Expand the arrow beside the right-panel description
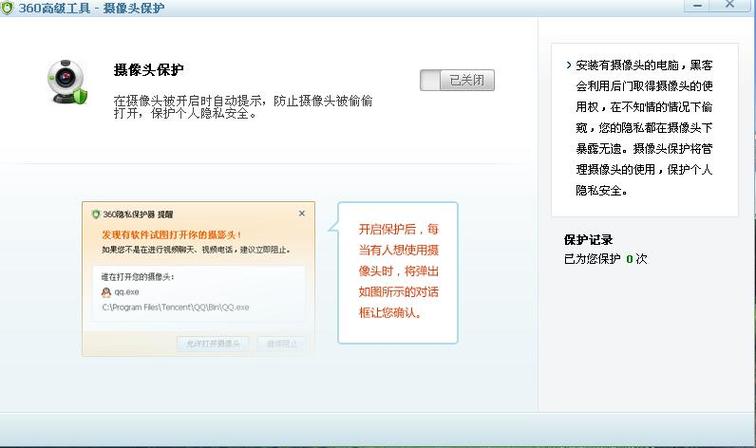The width and height of the screenshot is (756, 448). [568, 65]
